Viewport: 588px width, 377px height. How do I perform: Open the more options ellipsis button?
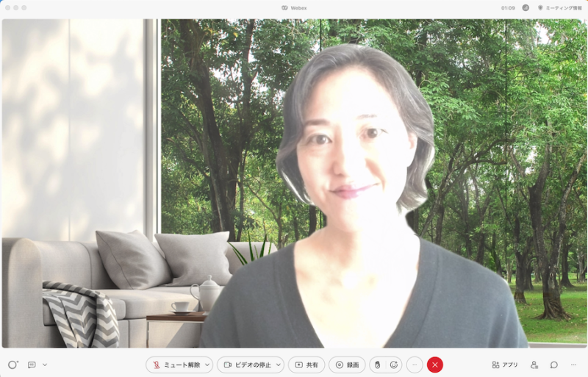415,365
